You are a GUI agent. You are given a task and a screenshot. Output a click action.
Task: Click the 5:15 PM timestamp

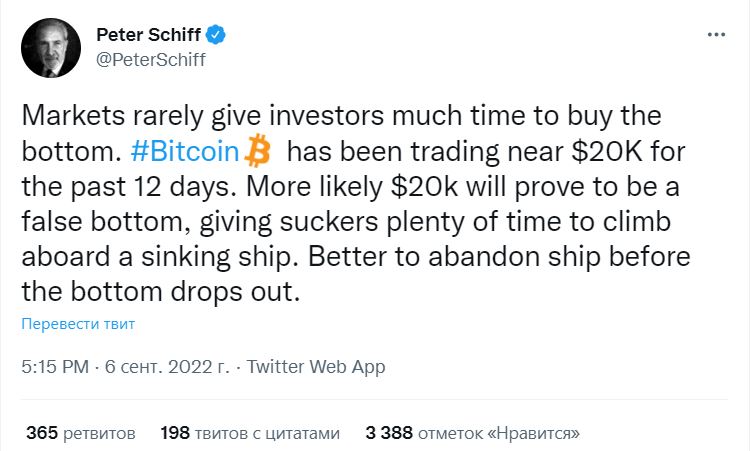click(x=55, y=367)
